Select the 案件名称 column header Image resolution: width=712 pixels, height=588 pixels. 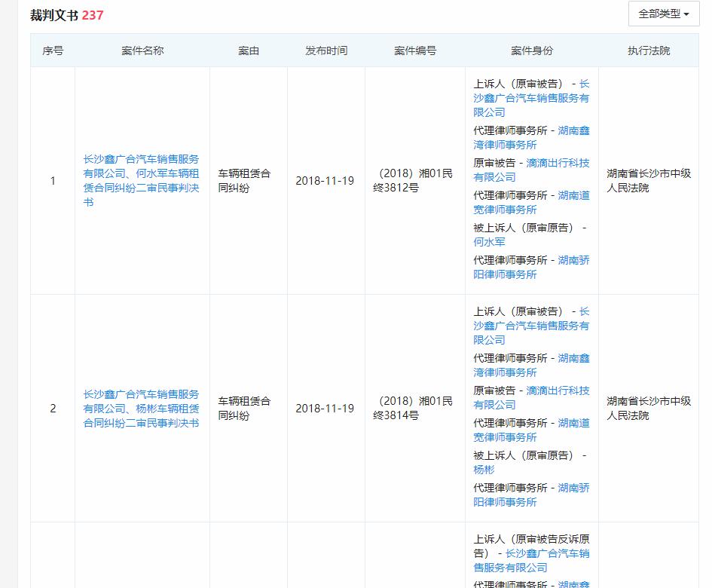pos(142,51)
